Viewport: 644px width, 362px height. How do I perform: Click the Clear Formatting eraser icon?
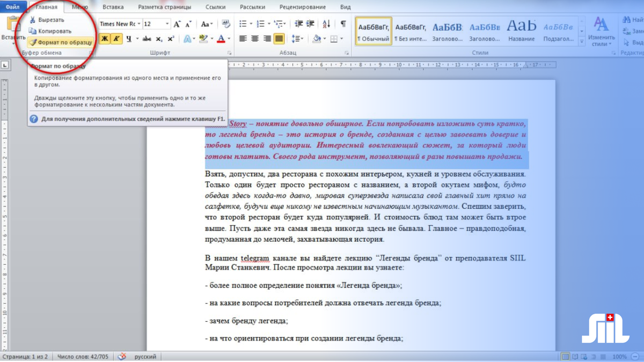[226, 24]
